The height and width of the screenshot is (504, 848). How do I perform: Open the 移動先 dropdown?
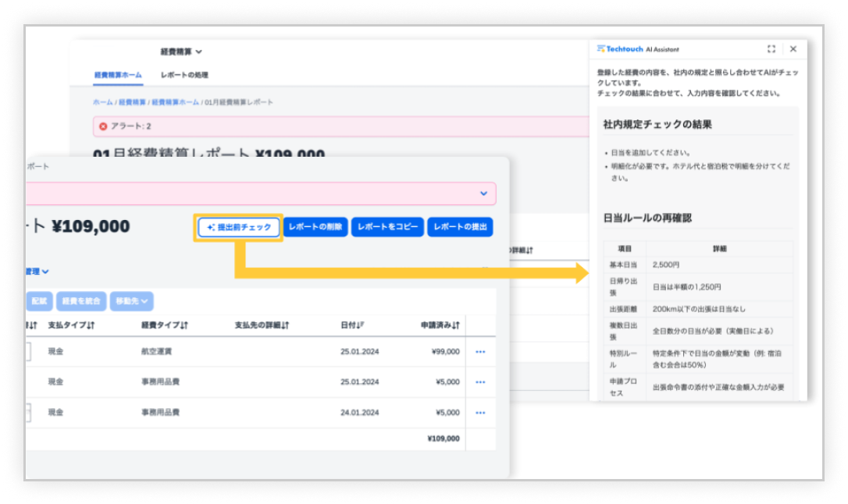pos(131,301)
